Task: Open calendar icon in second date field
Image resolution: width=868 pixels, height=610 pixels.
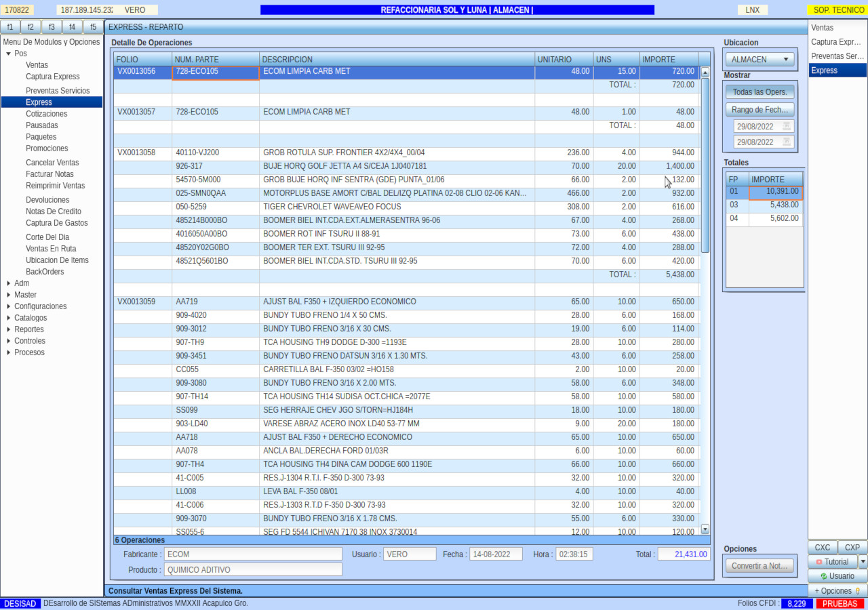Action: click(787, 142)
